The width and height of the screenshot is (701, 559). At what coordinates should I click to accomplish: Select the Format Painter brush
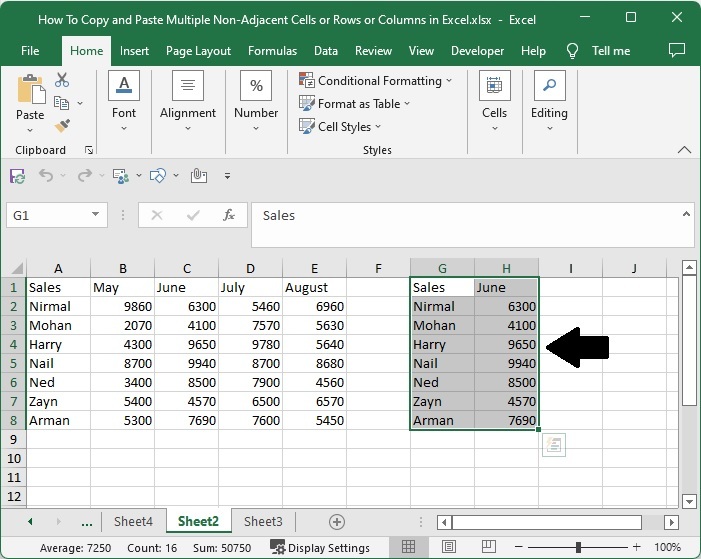[62, 126]
